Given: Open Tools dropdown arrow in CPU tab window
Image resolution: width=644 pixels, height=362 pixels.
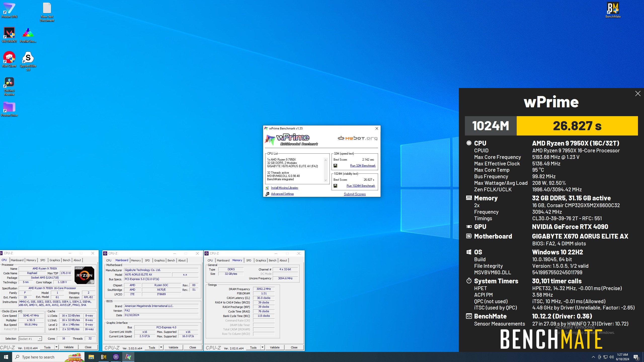Looking at the screenshot, I should click(56, 347).
